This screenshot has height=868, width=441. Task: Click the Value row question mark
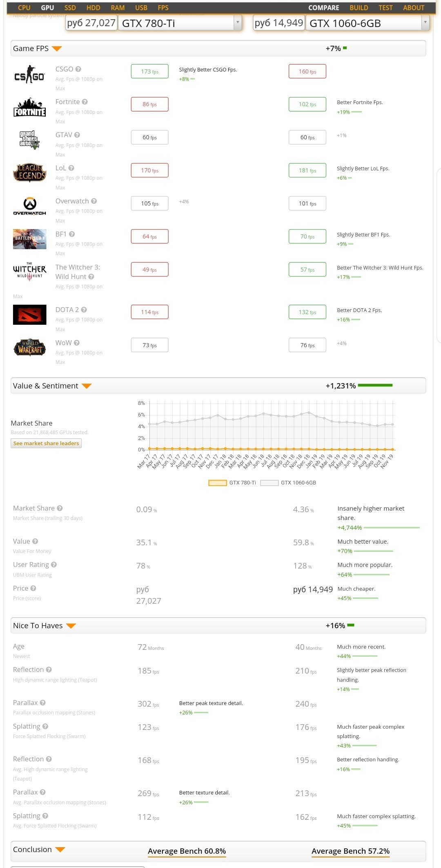click(35, 541)
